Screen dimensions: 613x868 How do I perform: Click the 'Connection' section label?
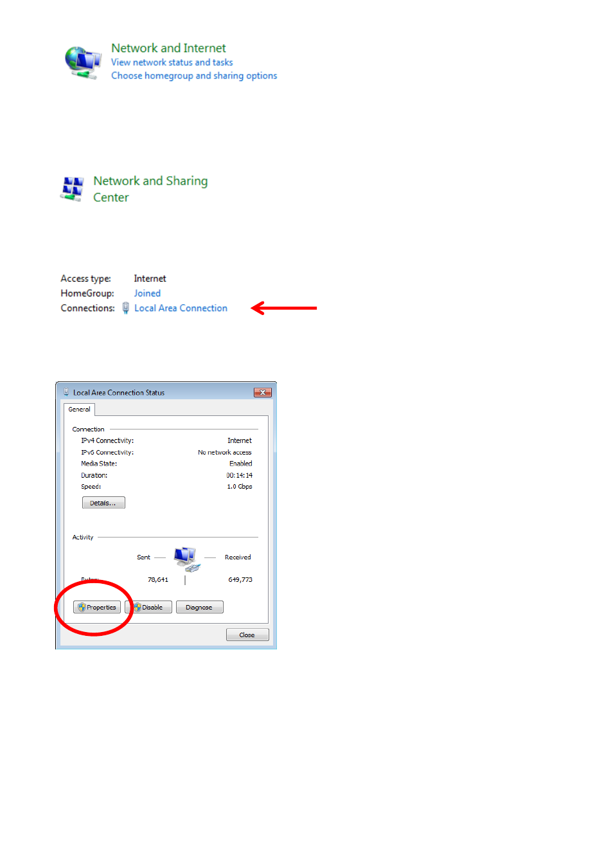coord(88,429)
